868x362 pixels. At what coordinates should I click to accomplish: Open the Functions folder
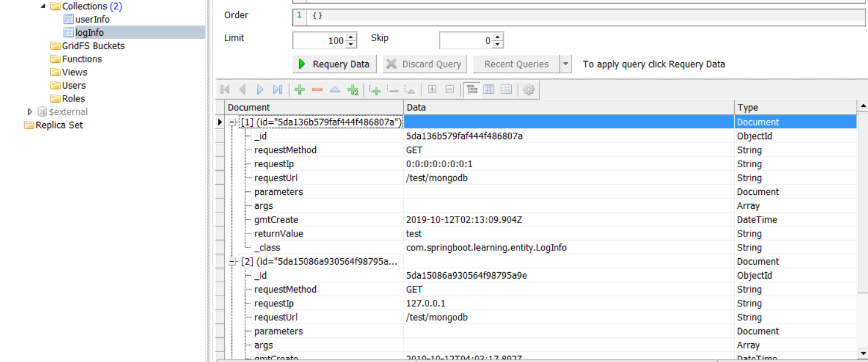tap(76, 59)
